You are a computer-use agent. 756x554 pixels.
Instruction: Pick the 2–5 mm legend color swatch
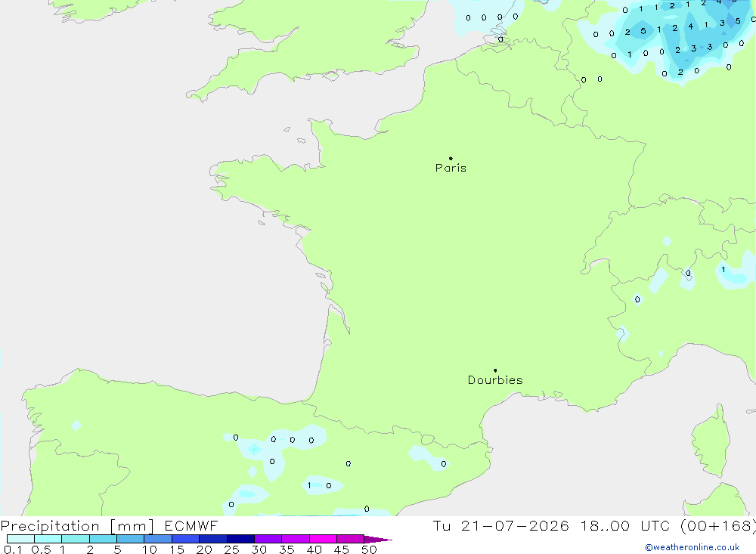click(103, 539)
